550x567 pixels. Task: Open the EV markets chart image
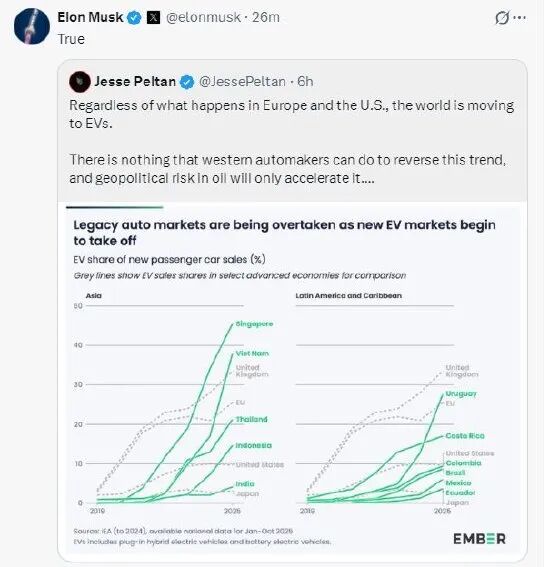coord(292,381)
